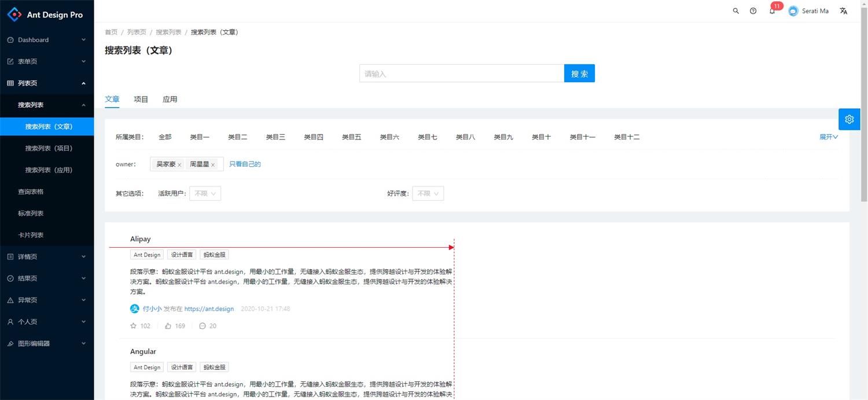This screenshot has width=868, height=400.
Task: Open the https://ant.design link on Alipay article
Action: click(x=209, y=309)
